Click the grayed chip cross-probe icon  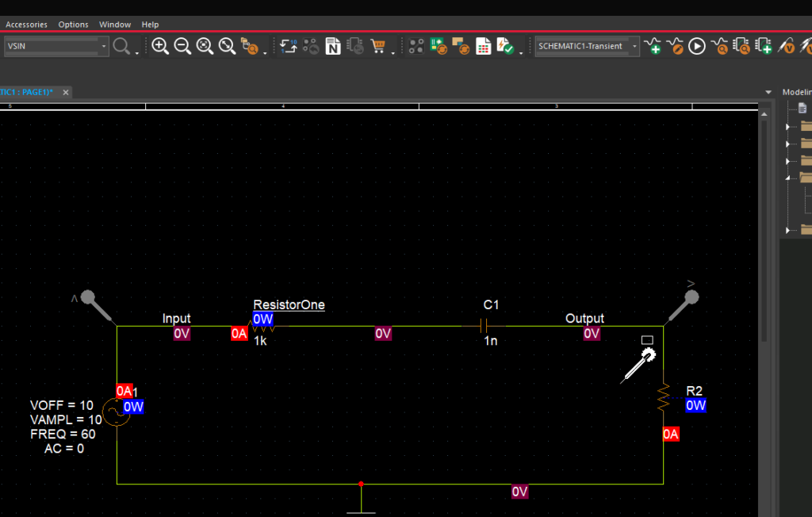(x=355, y=46)
